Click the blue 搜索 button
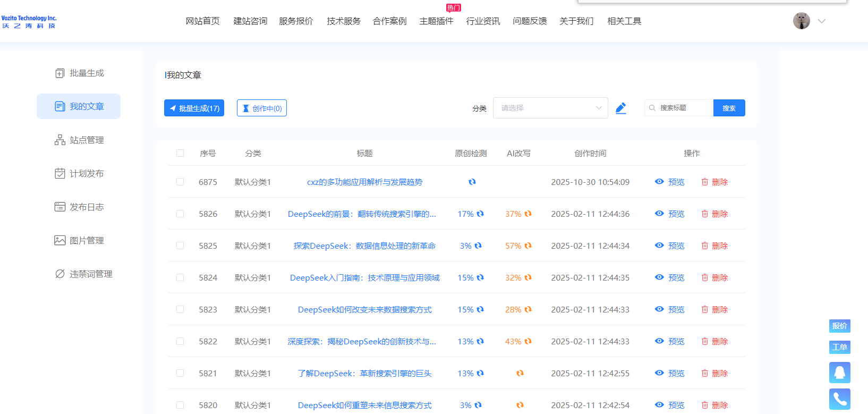Screen dimensions: 868x414 tap(729, 108)
